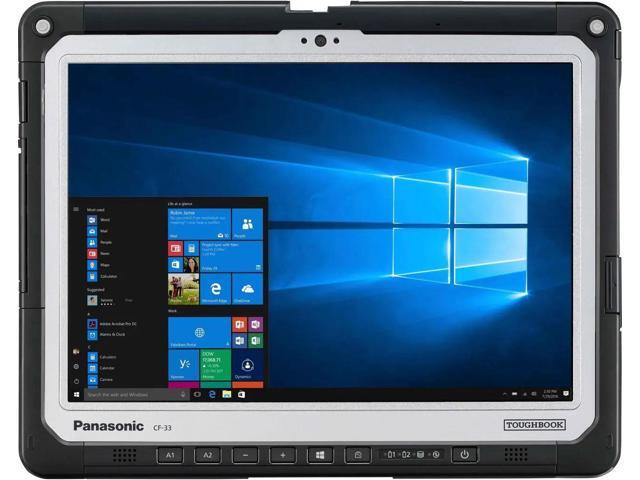Open People in the Most used list
Screen dimensions: 640x480
coord(100,242)
